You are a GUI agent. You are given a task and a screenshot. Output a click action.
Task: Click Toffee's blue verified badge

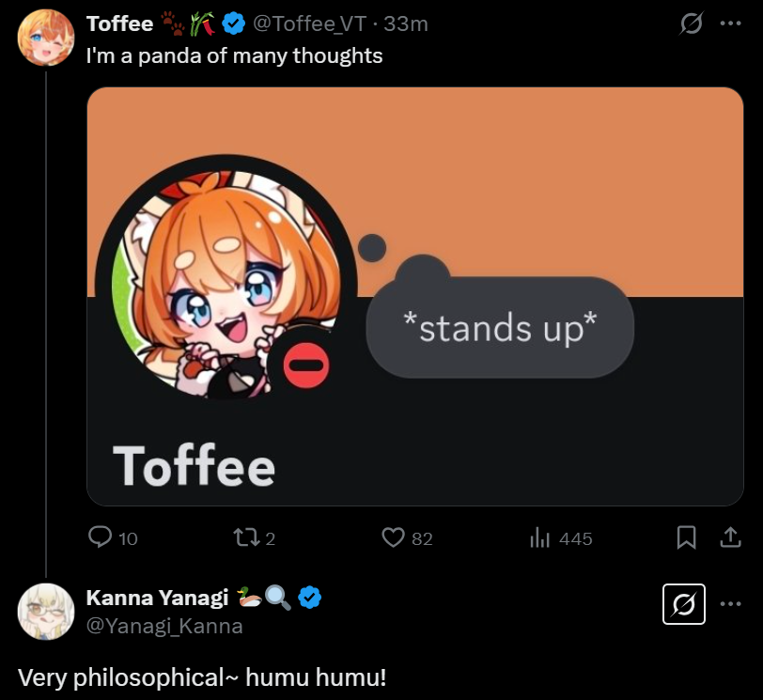point(233,24)
